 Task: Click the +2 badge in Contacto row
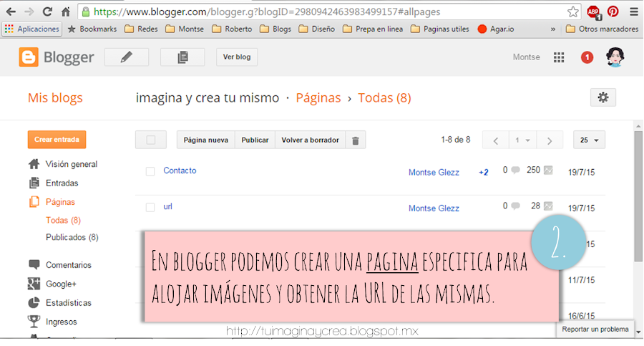[x=484, y=173]
